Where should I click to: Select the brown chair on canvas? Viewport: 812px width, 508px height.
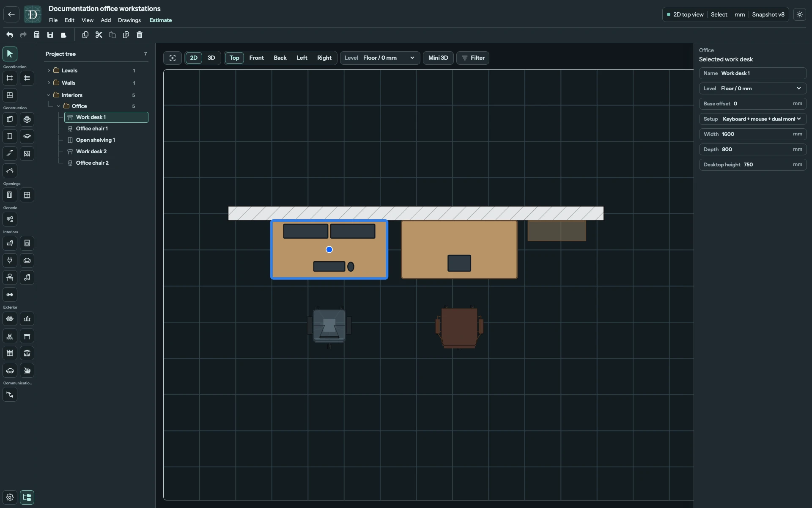(x=459, y=328)
